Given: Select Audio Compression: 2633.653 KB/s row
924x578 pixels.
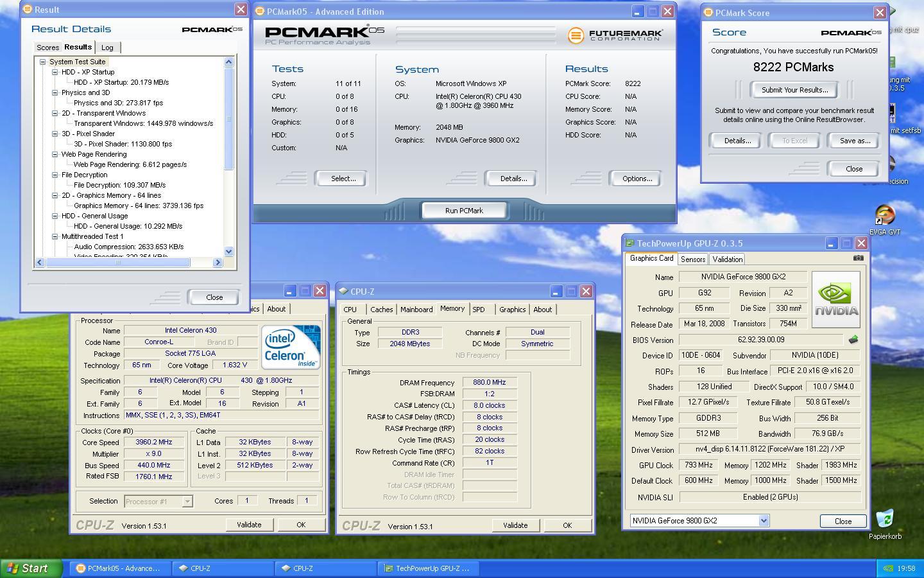Looking at the screenshot, I should [x=128, y=247].
